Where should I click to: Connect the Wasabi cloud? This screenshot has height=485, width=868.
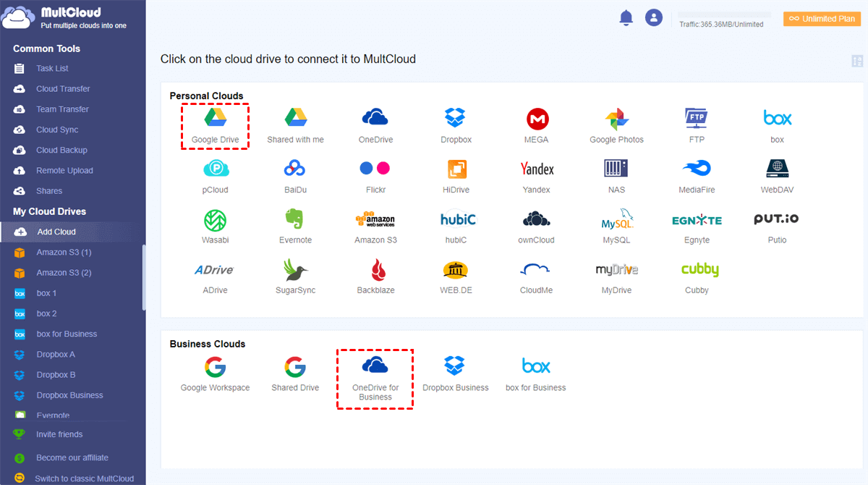[216, 226]
